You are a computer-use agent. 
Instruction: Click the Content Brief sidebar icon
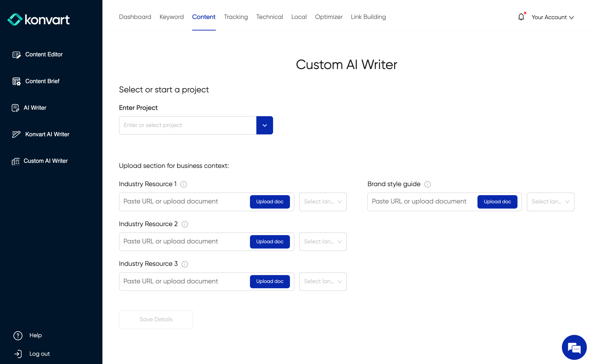(16, 81)
